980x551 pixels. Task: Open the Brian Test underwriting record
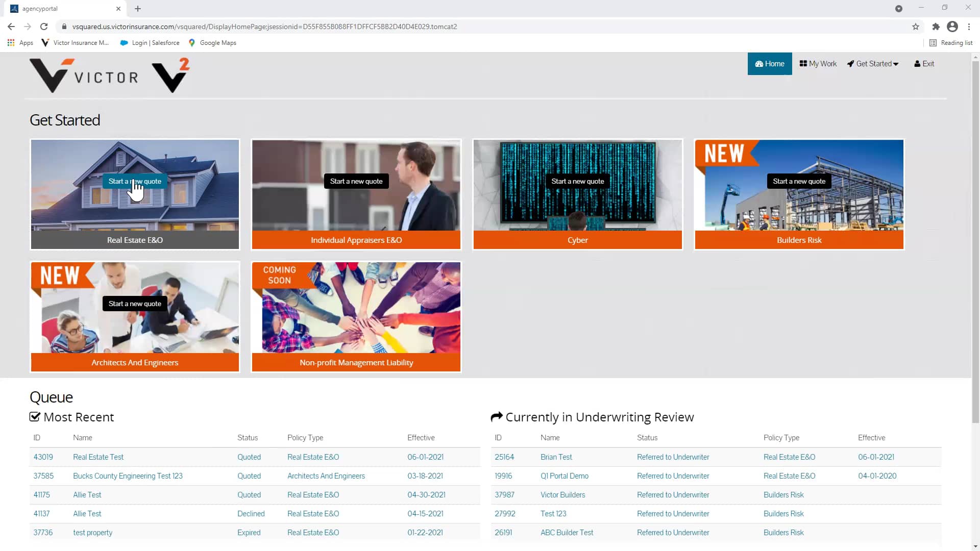coord(556,457)
